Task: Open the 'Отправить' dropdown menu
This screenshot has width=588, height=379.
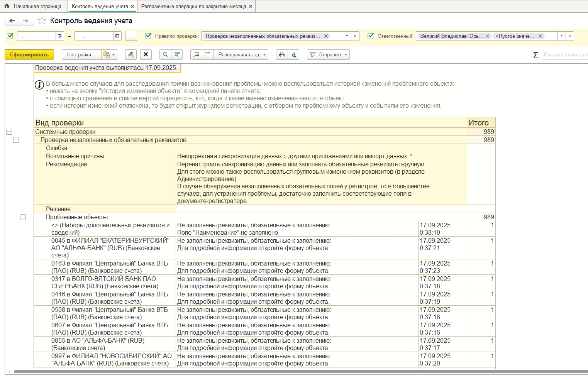Action: [x=328, y=55]
